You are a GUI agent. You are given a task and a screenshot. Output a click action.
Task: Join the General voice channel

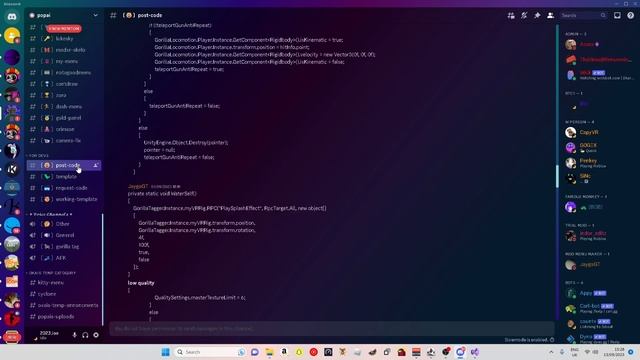pyautogui.click(x=64, y=236)
